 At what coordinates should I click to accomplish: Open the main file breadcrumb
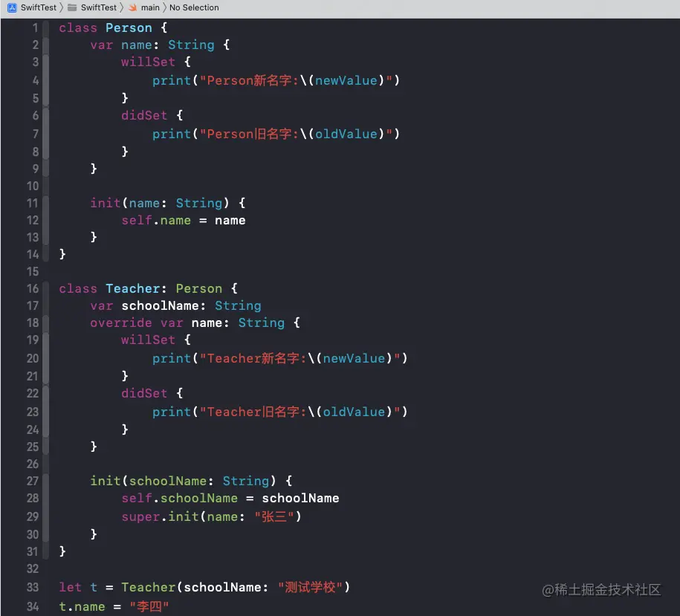pos(150,7)
